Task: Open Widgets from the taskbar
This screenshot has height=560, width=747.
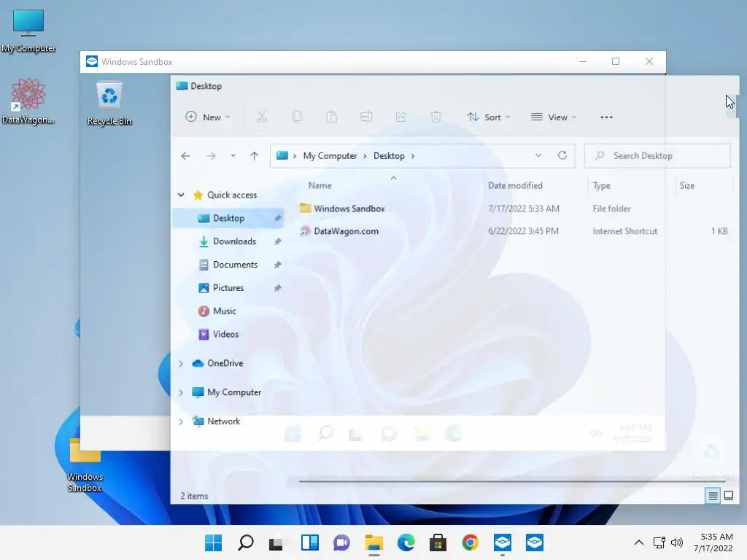Action: point(309,542)
